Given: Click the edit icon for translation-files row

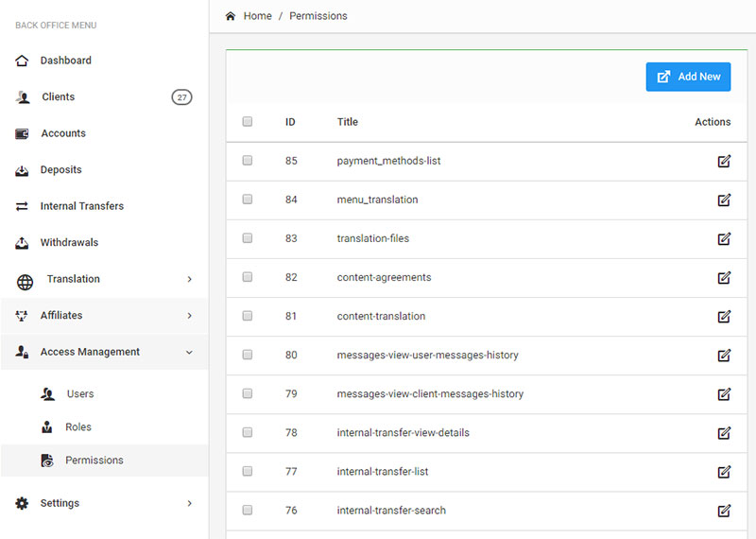Looking at the screenshot, I should click(x=724, y=238).
